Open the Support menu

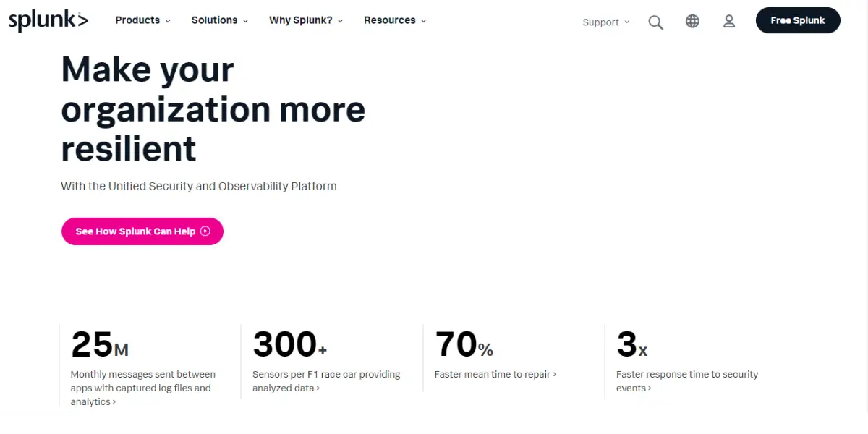click(606, 22)
